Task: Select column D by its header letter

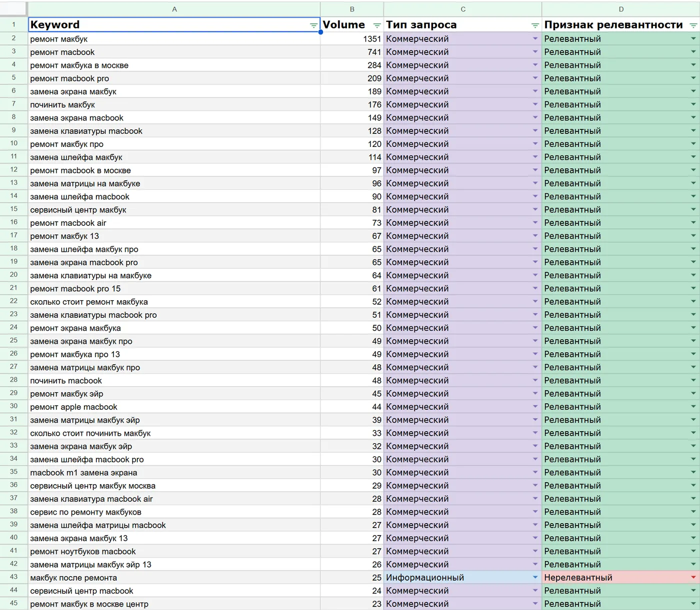Action: [621, 9]
